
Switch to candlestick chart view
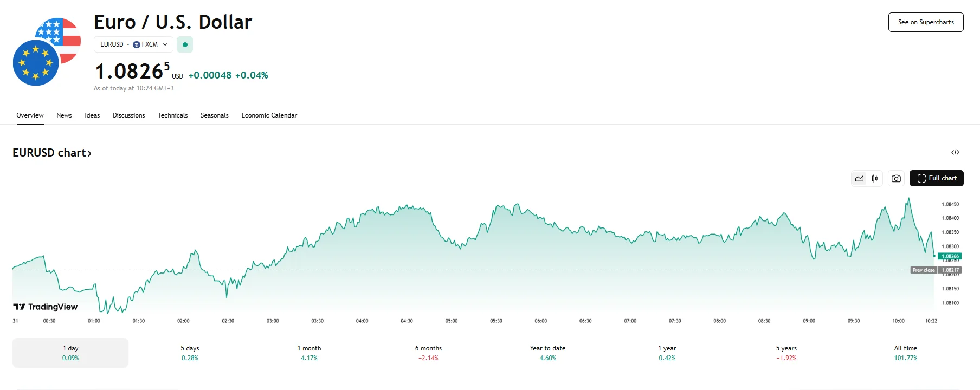(875, 178)
